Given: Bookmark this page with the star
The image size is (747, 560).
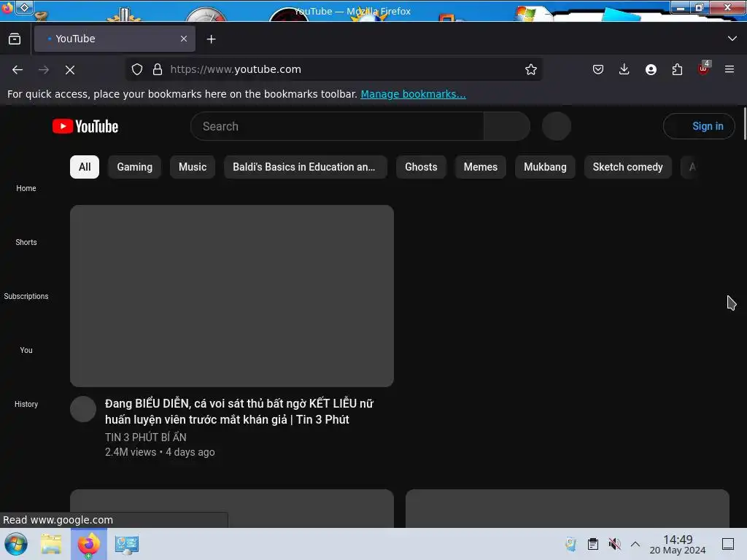Looking at the screenshot, I should [531, 69].
